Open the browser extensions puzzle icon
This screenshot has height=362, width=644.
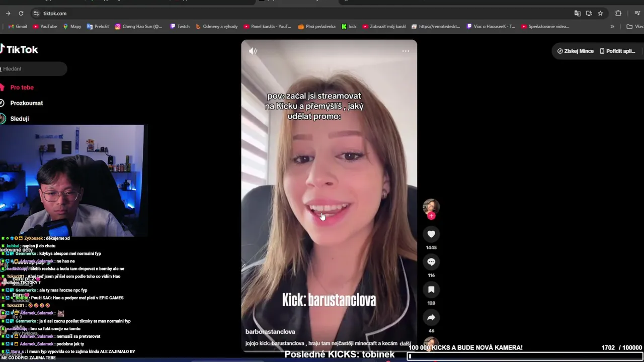[x=618, y=14]
